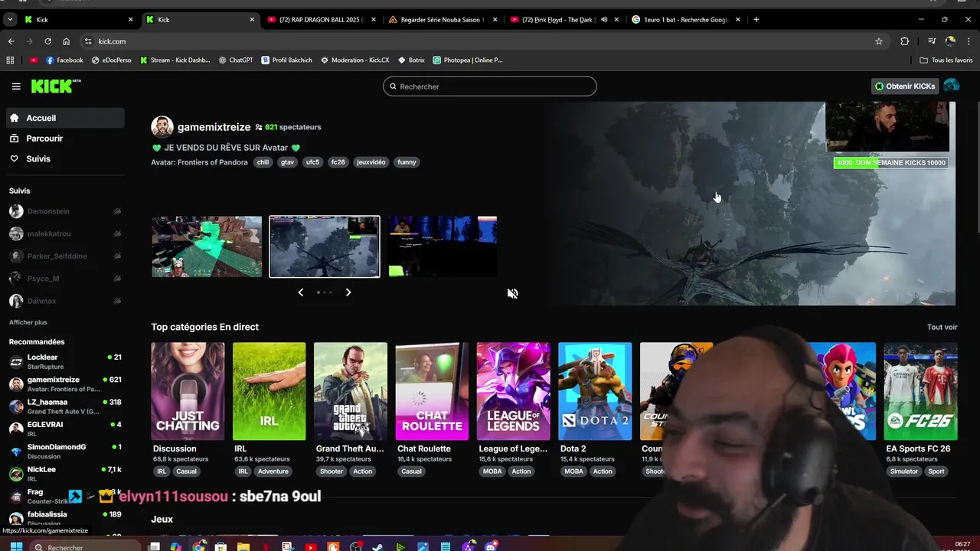Go to next carousel slide arrow
Image resolution: width=980 pixels, height=551 pixels.
coord(348,292)
